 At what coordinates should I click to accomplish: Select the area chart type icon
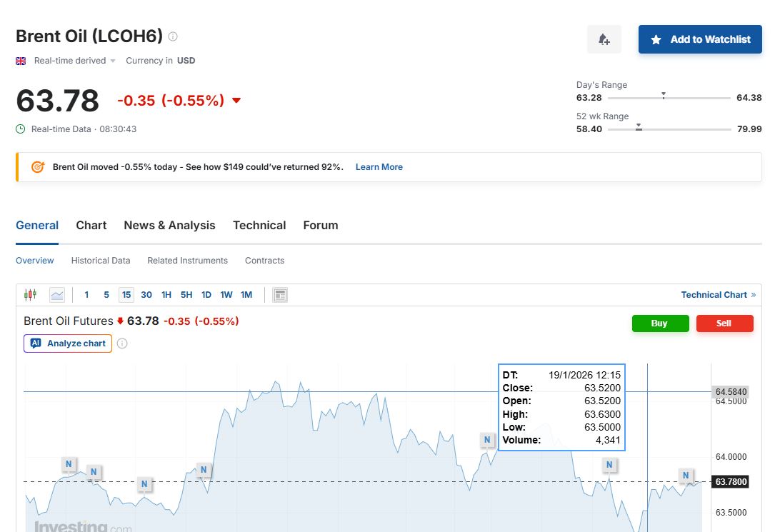point(57,295)
